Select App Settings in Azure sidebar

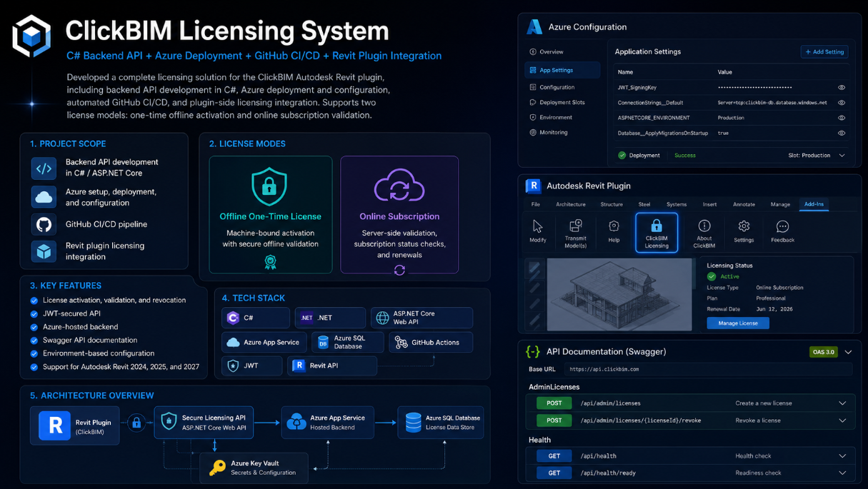click(x=562, y=70)
